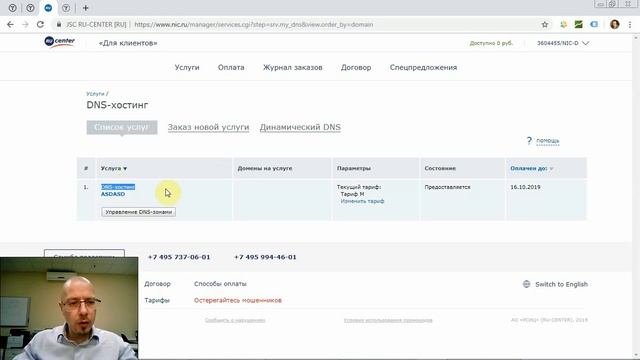Click the phone number +7 495 994-46-01
Viewport: 640px width, 360px height.
(x=265, y=257)
